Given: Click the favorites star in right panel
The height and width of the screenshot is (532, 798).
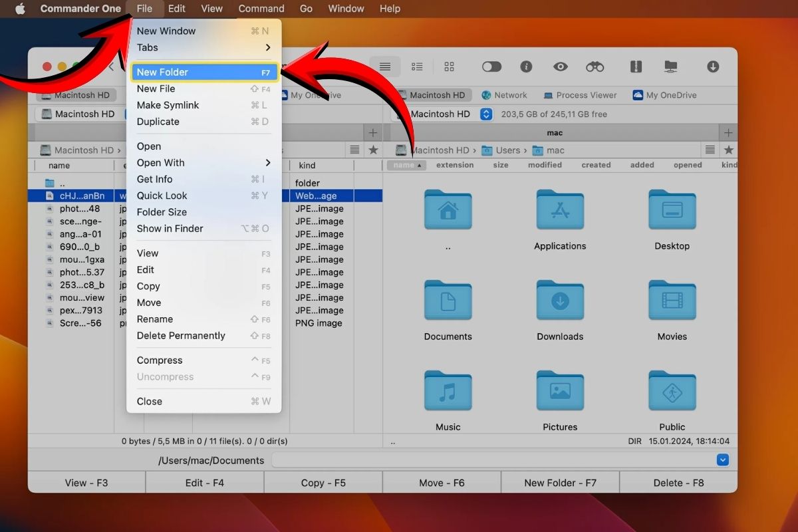Looking at the screenshot, I should [729, 150].
